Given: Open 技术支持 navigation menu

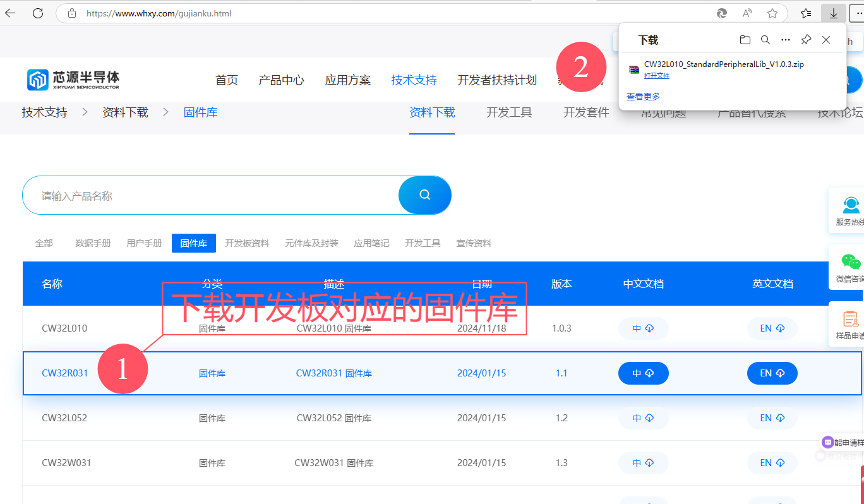Looking at the screenshot, I should (x=414, y=80).
